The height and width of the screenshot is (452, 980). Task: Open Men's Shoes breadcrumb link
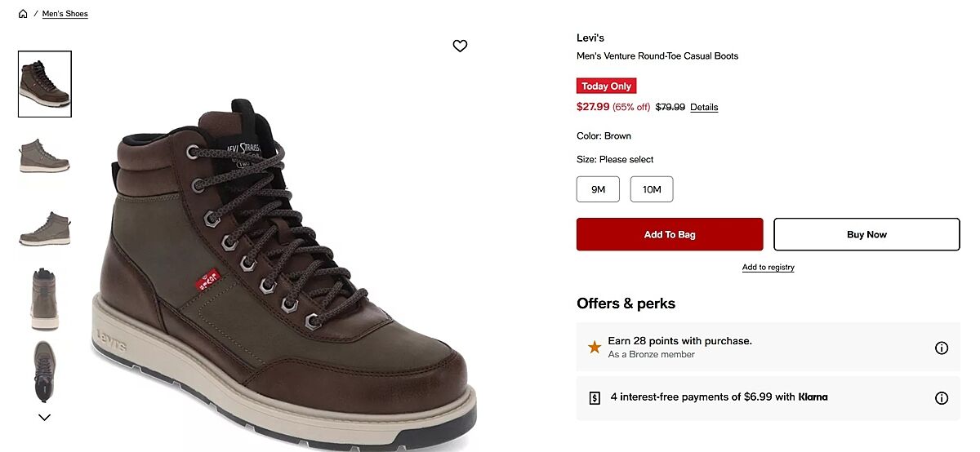point(65,14)
